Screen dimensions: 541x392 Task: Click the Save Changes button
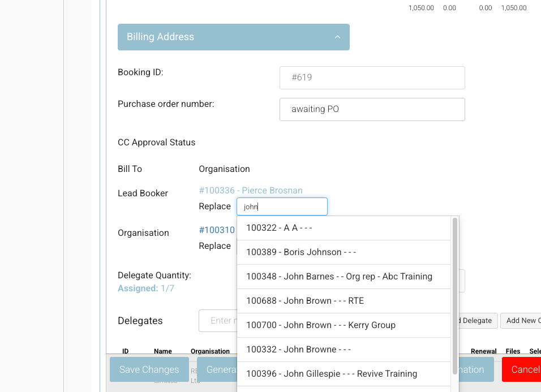149,369
